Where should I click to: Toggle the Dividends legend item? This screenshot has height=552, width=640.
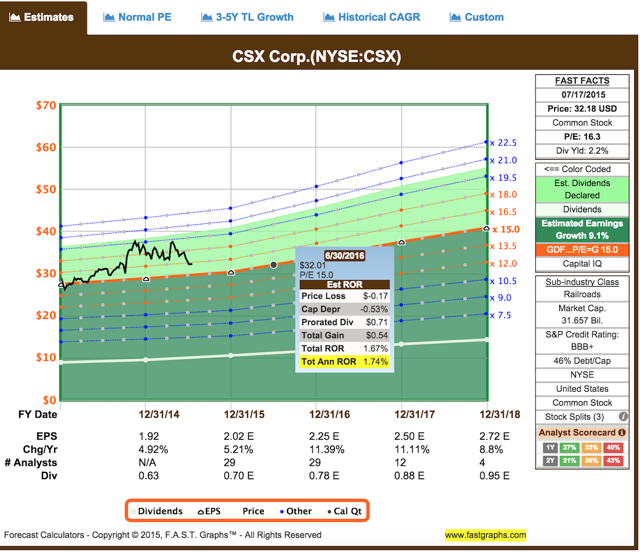157,511
